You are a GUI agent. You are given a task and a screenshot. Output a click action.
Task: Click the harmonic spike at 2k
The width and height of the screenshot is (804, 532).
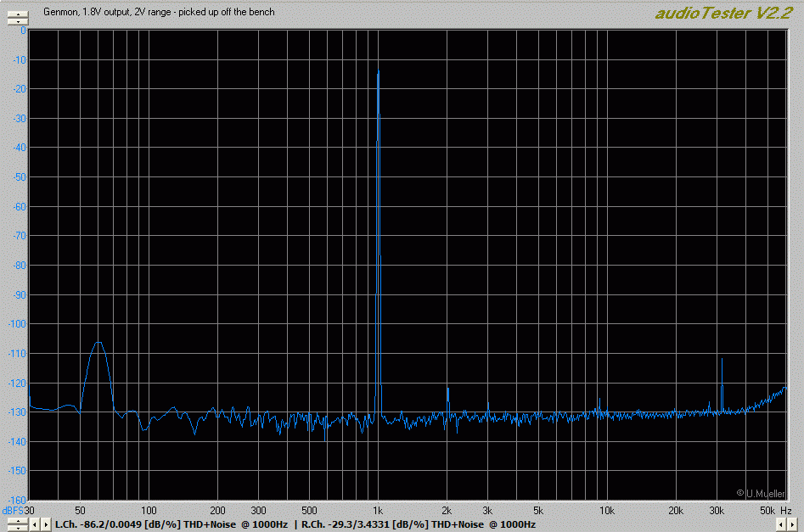(x=447, y=389)
